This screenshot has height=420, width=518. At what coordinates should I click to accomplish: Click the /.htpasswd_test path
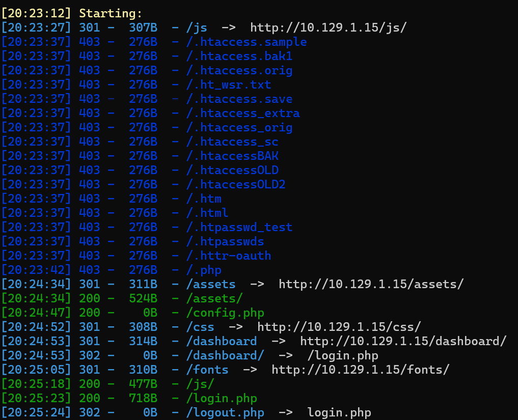pos(239,227)
